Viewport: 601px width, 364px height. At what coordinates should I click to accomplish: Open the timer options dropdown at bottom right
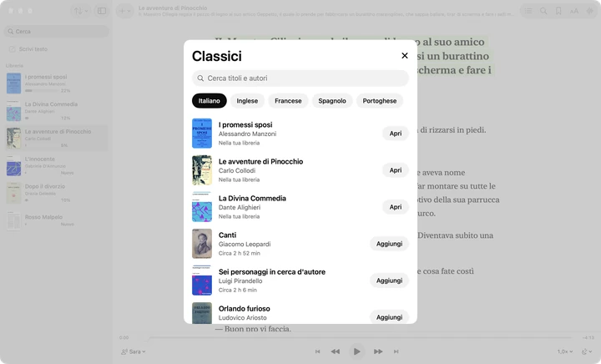coord(587,351)
